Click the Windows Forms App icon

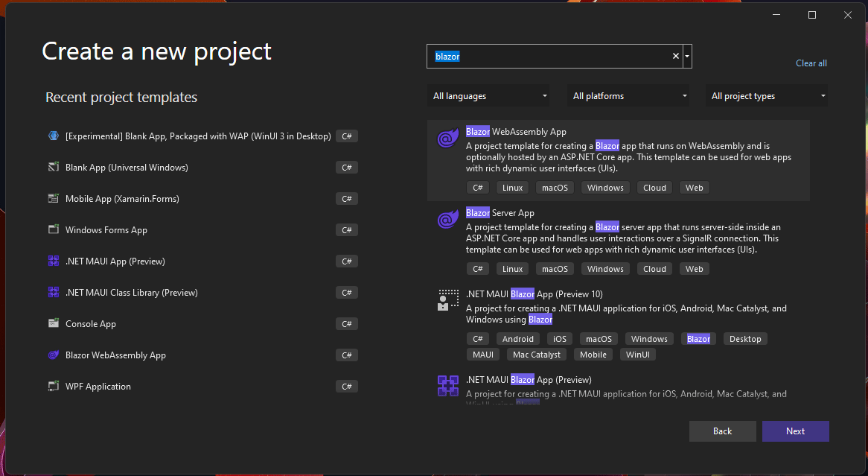(x=54, y=229)
